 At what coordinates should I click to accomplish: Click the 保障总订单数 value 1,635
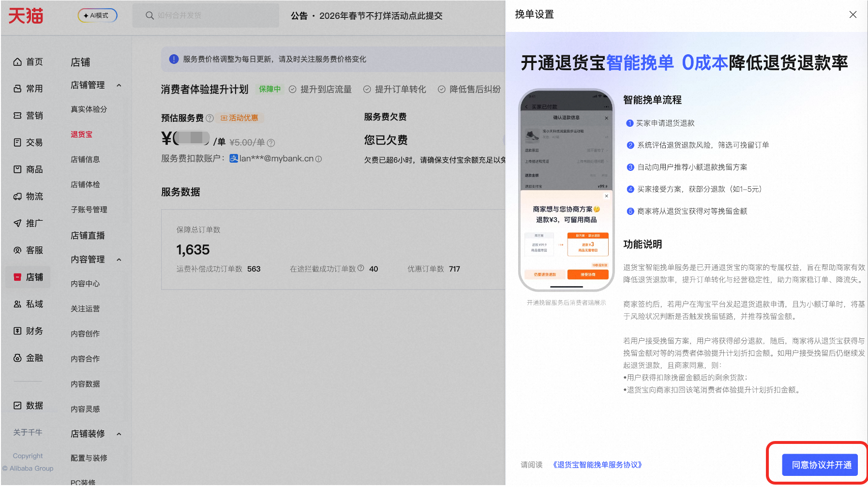pyautogui.click(x=193, y=250)
